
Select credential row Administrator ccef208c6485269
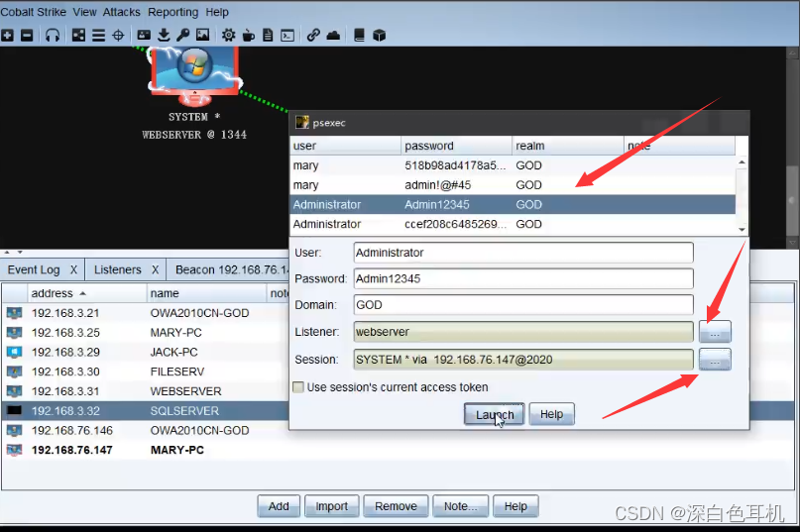tap(513, 224)
